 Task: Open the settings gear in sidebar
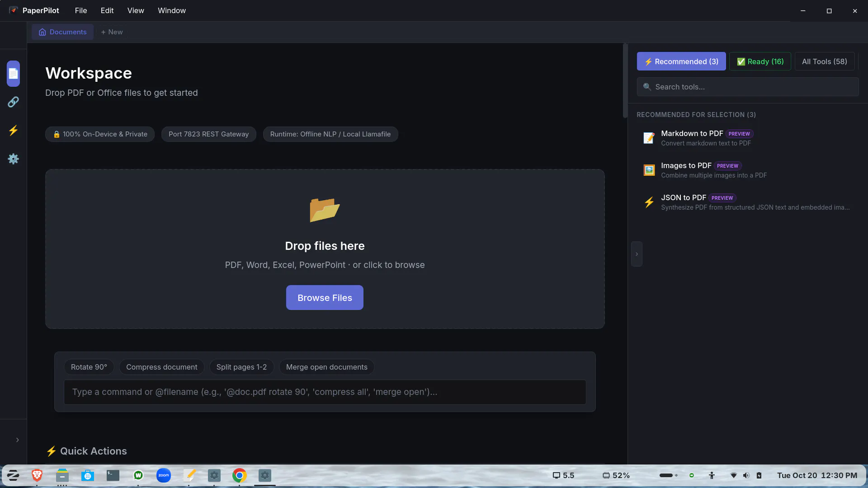(x=13, y=159)
